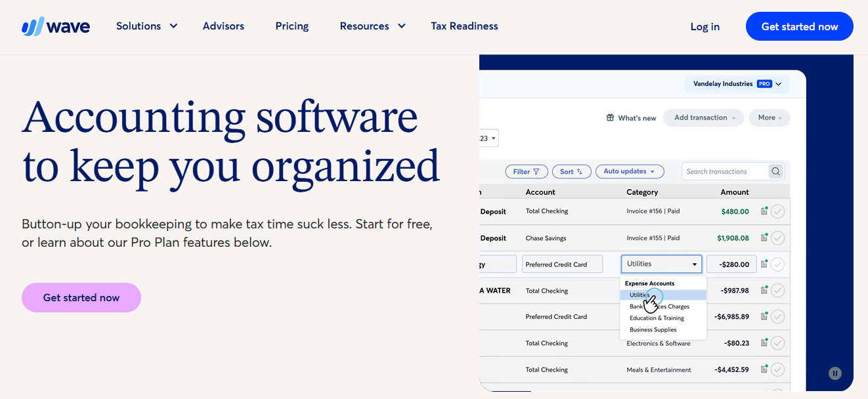
Task: Click the PRO badge
Action: [x=764, y=84]
